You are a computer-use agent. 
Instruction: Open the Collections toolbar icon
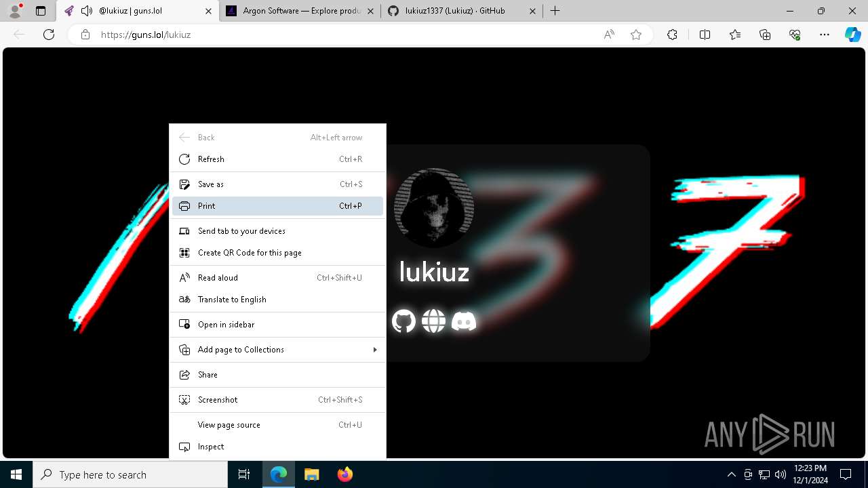click(765, 35)
